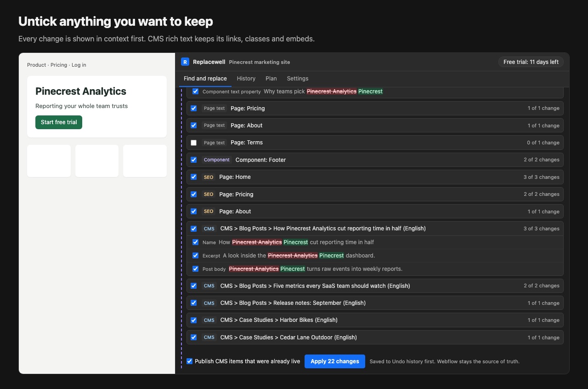Image resolution: width=588 pixels, height=389 pixels.
Task: Untick the Page: Pricing page text checkbox
Action: [194, 108]
